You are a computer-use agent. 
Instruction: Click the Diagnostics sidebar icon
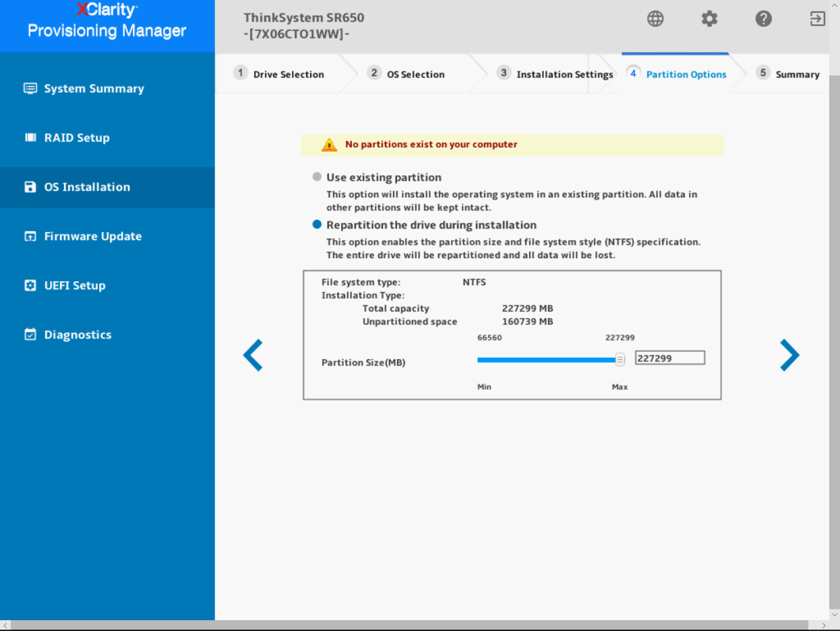tap(30, 334)
